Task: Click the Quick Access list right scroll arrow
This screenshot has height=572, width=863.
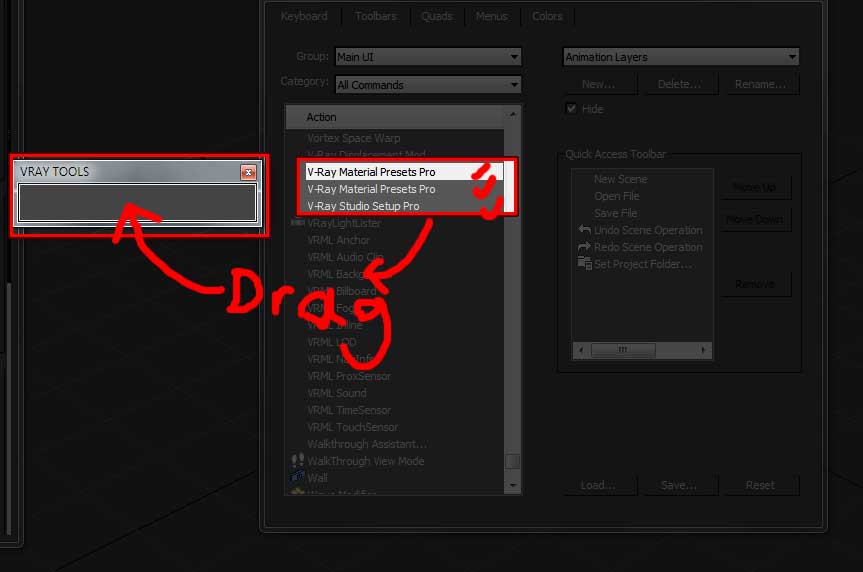Action: [x=703, y=350]
